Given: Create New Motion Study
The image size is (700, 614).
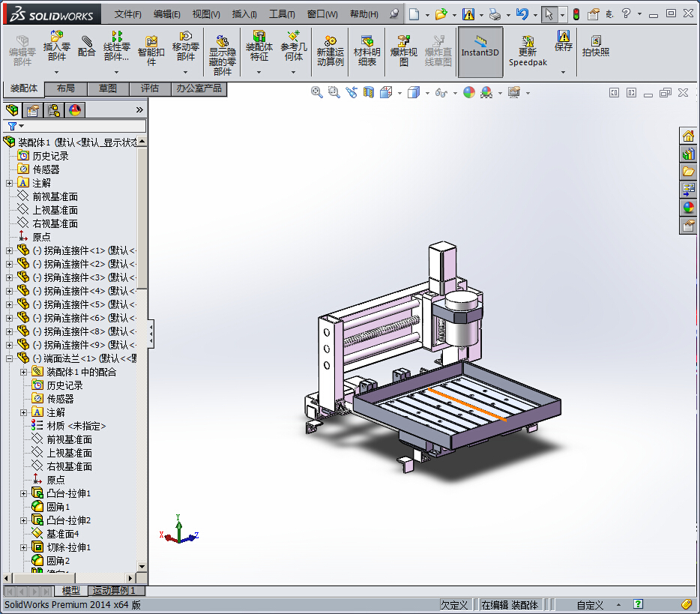Looking at the screenshot, I should 331,51.
